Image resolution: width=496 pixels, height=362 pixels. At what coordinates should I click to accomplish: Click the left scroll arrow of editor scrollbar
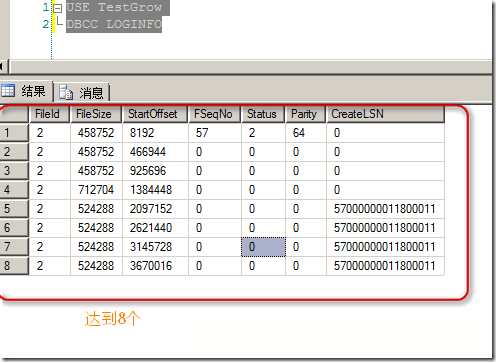(x=2, y=67)
